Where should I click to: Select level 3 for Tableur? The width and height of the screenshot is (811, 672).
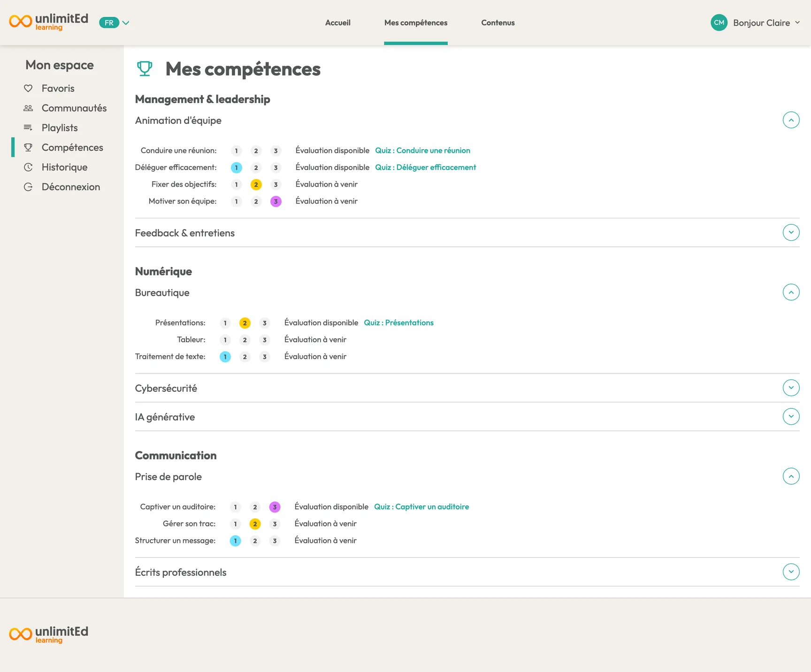[265, 340]
